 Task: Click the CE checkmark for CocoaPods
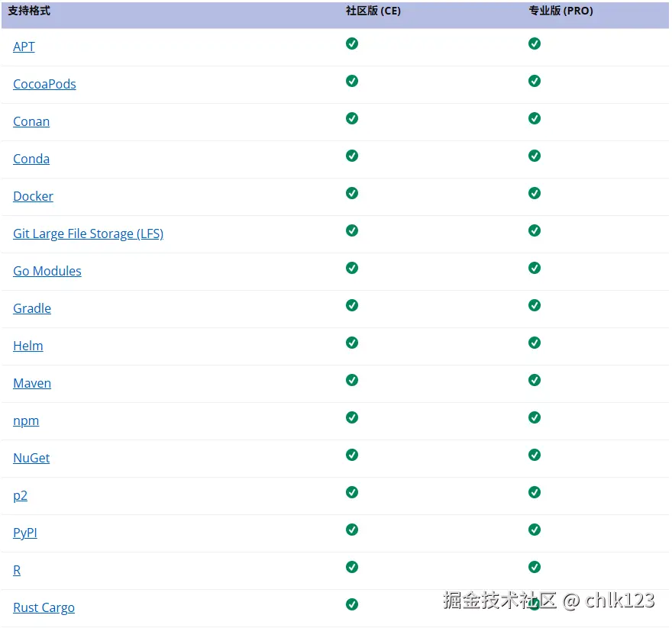click(x=352, y=81)
